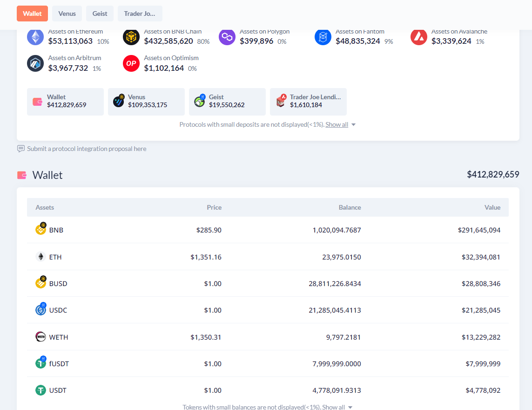532x410 pixels.
Task: Open the Wallet $412,829,659 protocol card
Action: (x=66, y=102)
